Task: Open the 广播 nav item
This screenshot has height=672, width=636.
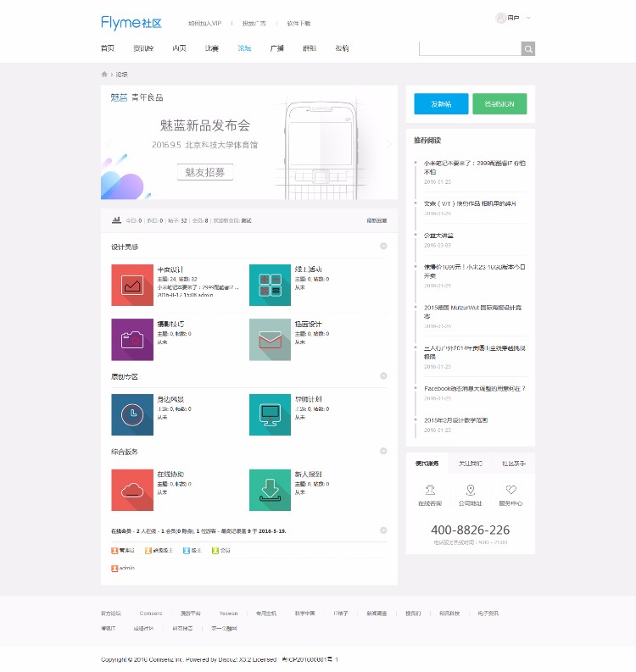Action: point(277,48)
